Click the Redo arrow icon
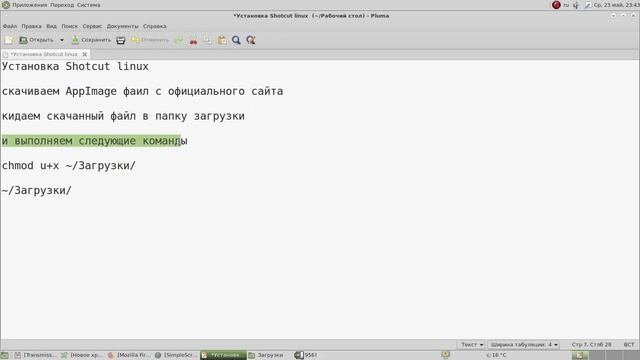 click(178, 40)
